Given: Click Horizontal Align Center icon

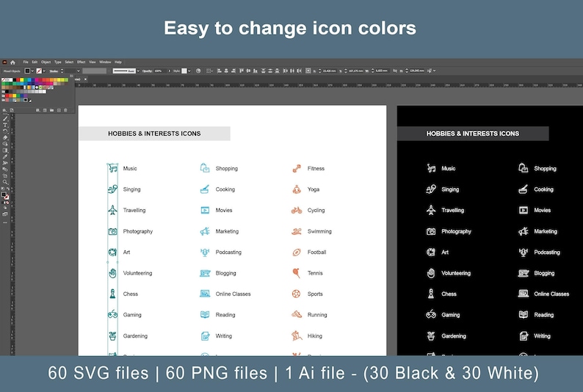Looking at the screenshot, I should point(226,70).
